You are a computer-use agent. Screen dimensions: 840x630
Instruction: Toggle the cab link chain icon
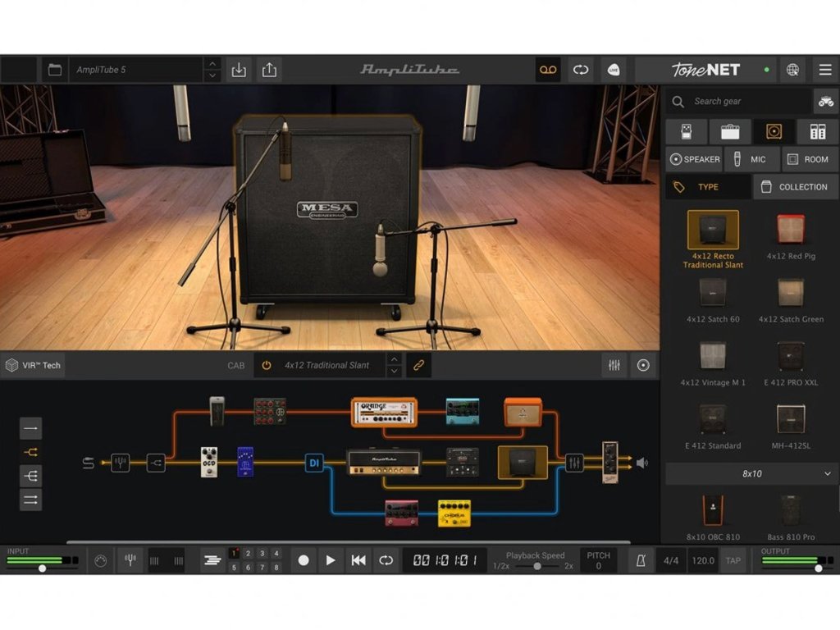pyautogui.click(x=418, y=365)
